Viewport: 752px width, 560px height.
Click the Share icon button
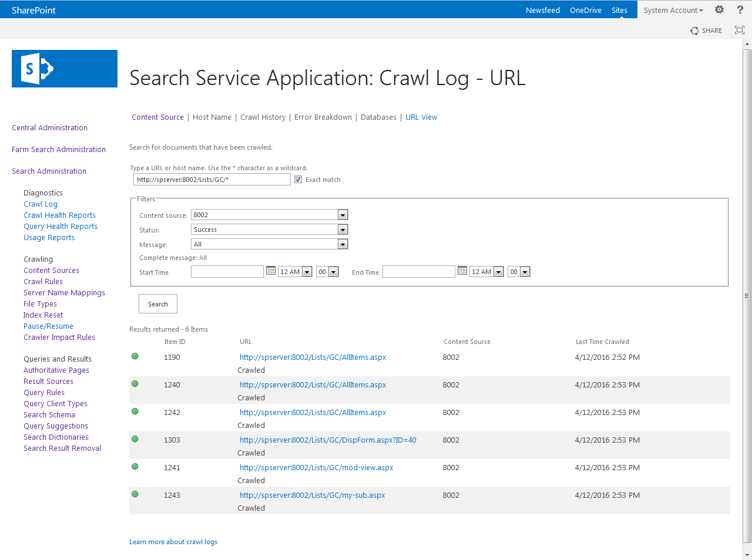click(706, 31)
